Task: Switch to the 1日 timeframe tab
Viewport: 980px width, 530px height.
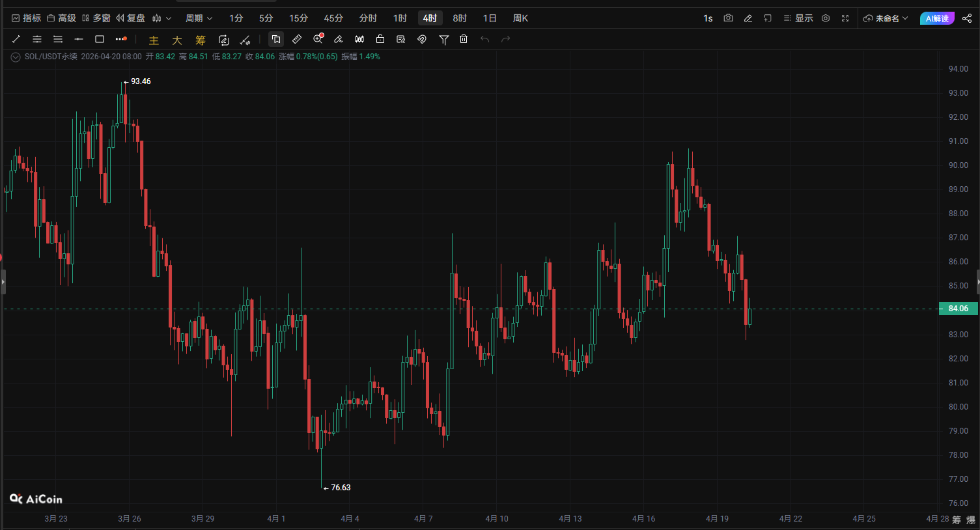Action: (x=490, y=18)
